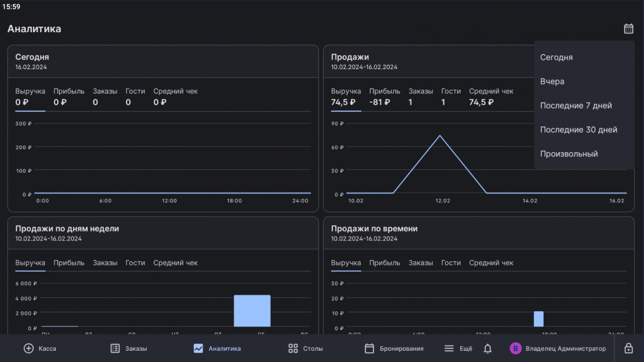Select Сегодня in period dropdown
644x362 pixels.
tap(556, 58)
